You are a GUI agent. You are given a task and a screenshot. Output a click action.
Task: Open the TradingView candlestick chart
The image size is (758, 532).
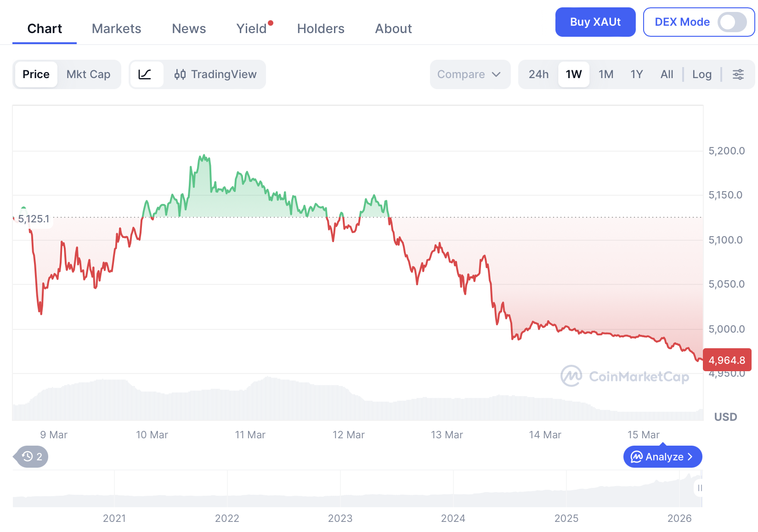pos(215,74)
